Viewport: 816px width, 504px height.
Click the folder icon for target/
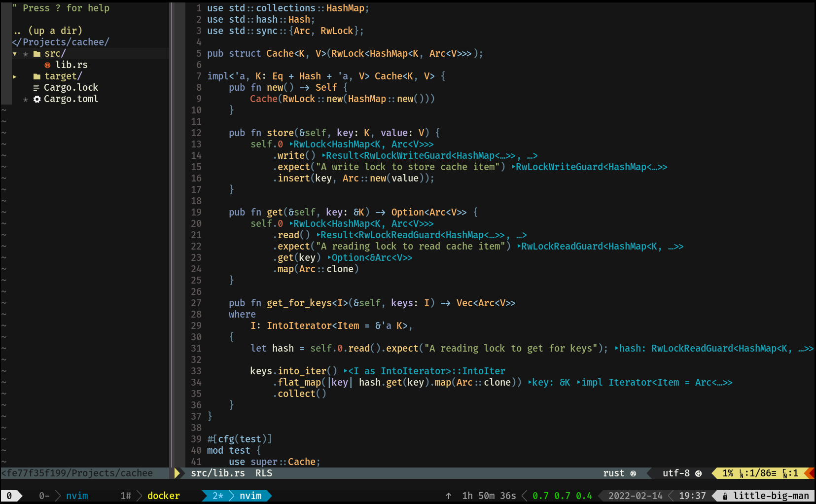[37, 76]
